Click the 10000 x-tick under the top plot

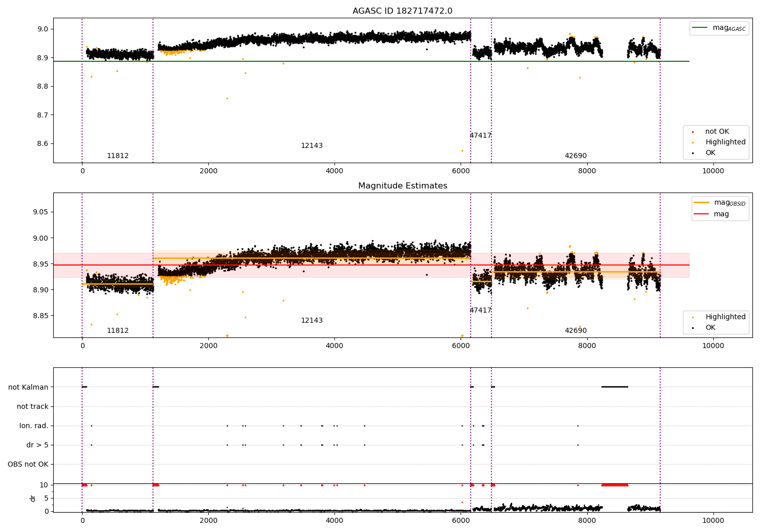tap(713, 171)
